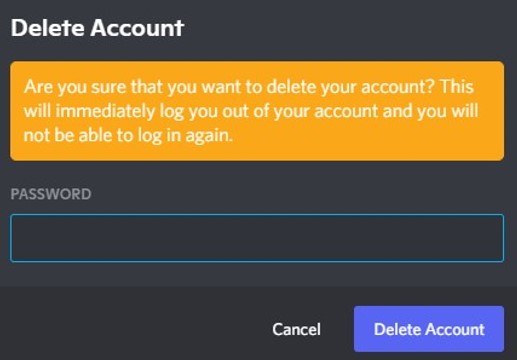517x360 pixels.
Task: Submit the account deletion request
Action: click(429, 329)
